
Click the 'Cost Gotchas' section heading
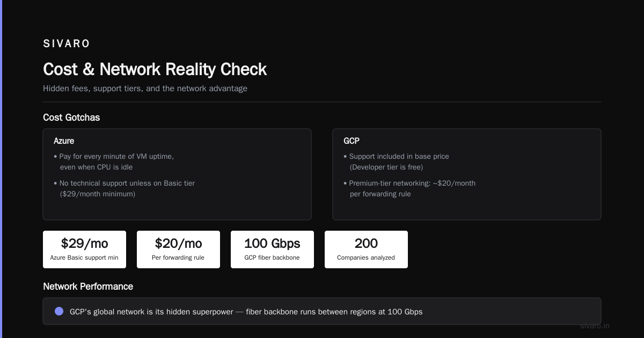(x=71, y=117)
